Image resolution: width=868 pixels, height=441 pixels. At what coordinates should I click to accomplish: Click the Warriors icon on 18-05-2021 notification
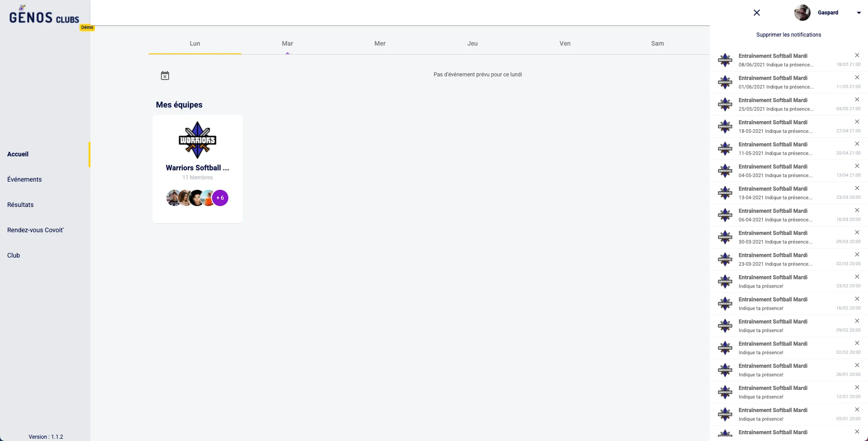[725, 127]
